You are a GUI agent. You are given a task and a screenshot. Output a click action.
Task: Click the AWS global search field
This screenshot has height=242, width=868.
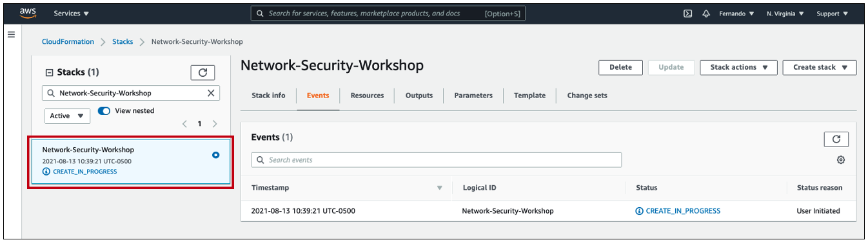click(x=388, y=13)
